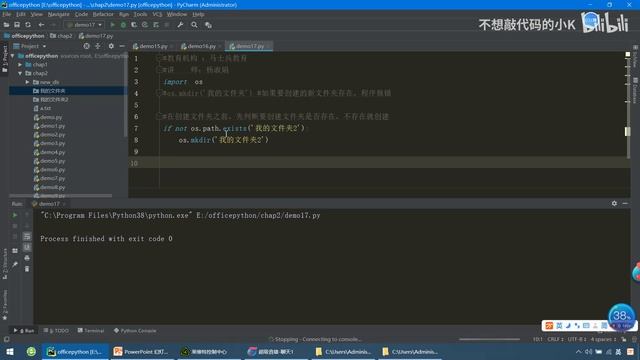Viewport: 640px width, 360px height.
Task: Select demo4.py in the project tree
Action: coord(49,152)
